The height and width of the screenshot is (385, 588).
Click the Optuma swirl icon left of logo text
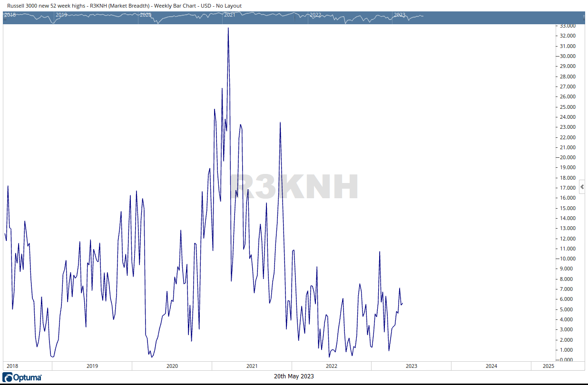pyautogui.click(x=8, y=376)
